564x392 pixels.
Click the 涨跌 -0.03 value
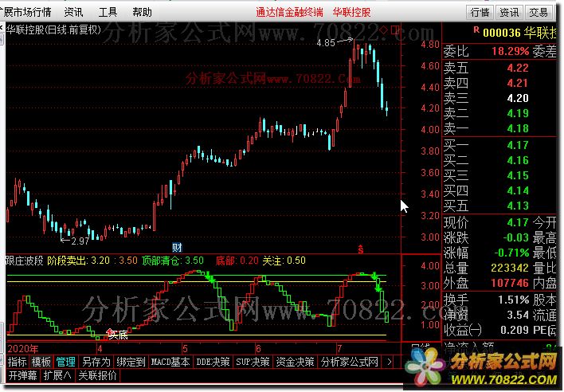click(x=515, y=237)
